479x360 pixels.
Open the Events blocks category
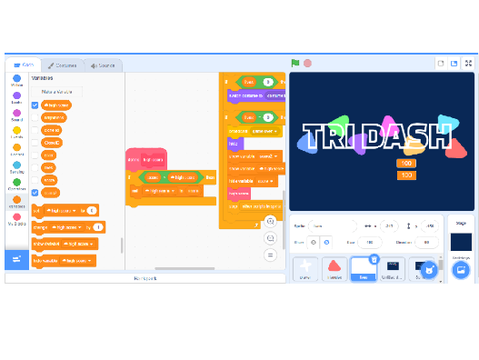pyautogui.click(x=17, y=132)
